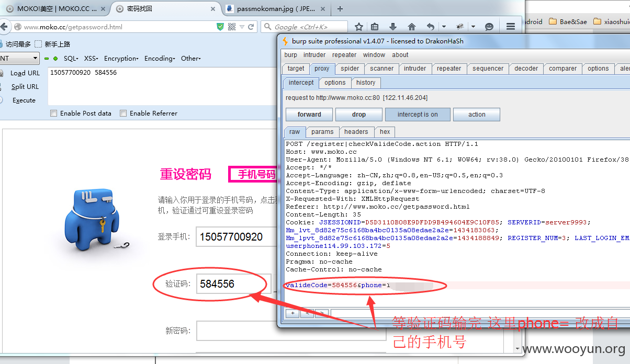Switch to the target tab
The width and height of the screenshot is (630, 364).
[x=296, y=69]
